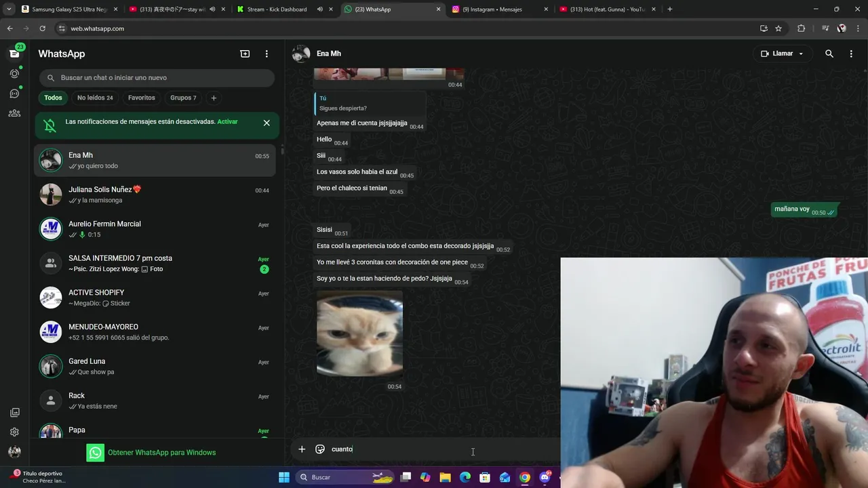Viewport: 868px width, 488px height.
Task: Open your profile picture in the sidebar
Action: 14,451
